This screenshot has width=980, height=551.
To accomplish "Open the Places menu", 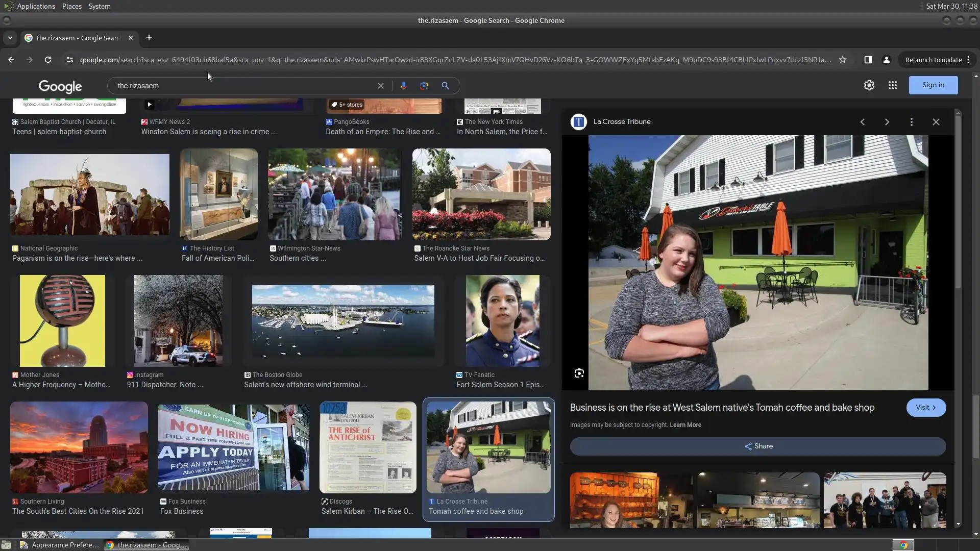I will (x=71, y=6).
